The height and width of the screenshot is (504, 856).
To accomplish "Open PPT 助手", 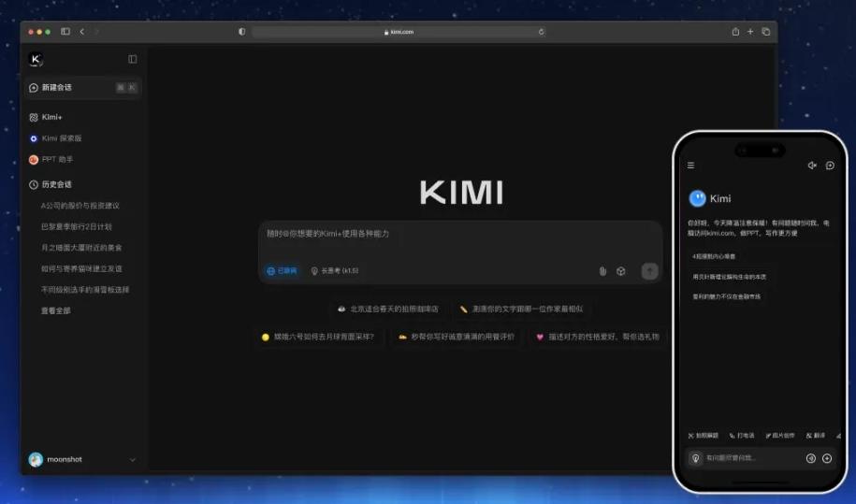I will click(x=51, y=159).
